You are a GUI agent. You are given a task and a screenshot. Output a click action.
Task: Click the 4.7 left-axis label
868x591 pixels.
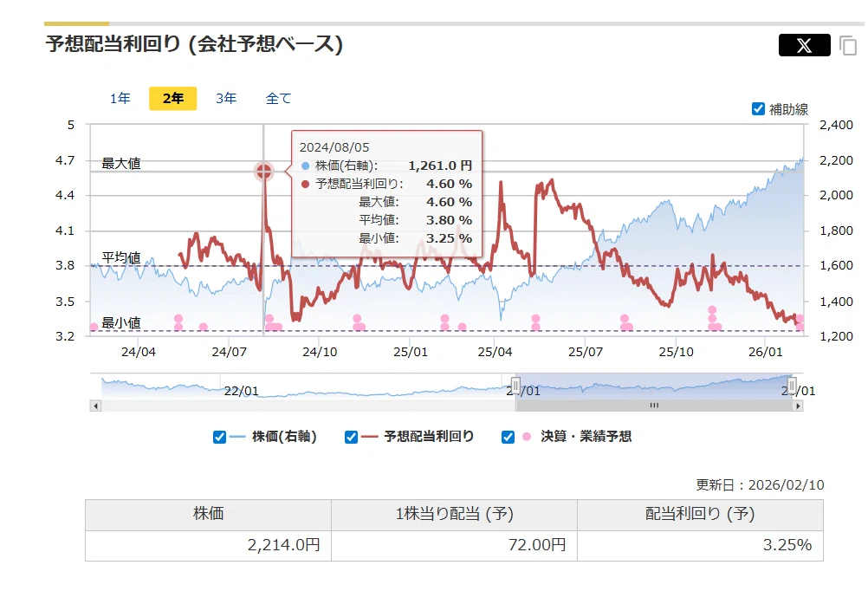pyautogui.click(x=65, y=160)
